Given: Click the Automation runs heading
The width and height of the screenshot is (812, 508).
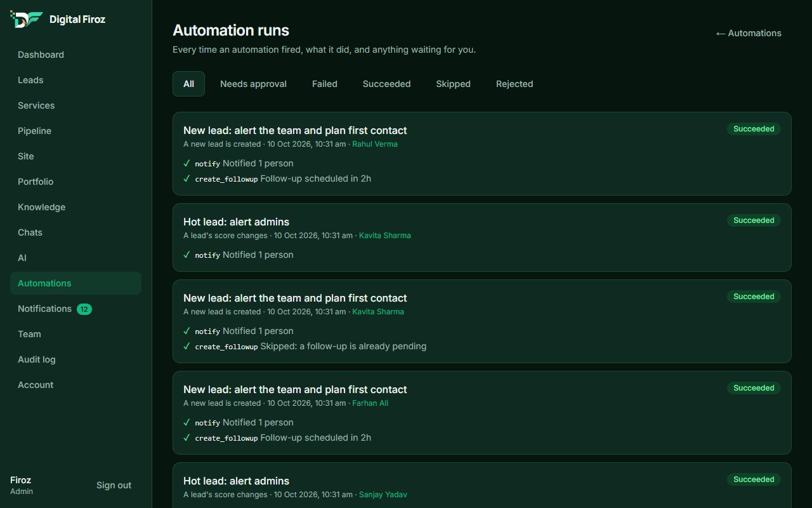Looking at the screenshot, I should pyautogui.click(x=231, y=30).
